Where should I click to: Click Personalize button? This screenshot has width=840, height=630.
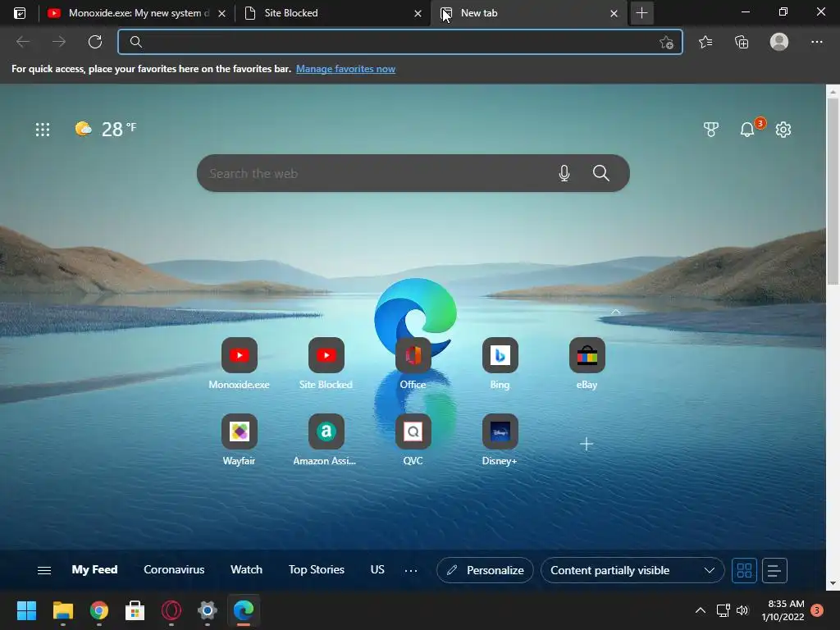(485, 571)
